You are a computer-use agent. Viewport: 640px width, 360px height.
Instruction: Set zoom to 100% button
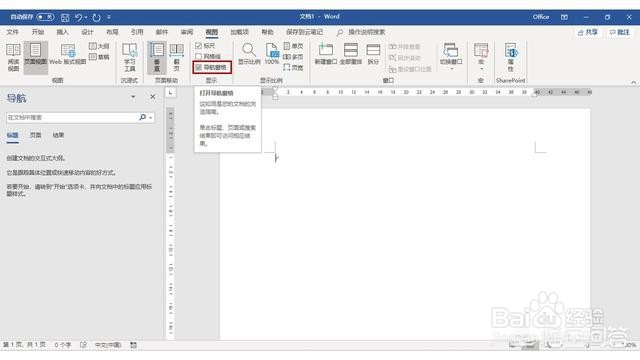[x=271, y=54]
